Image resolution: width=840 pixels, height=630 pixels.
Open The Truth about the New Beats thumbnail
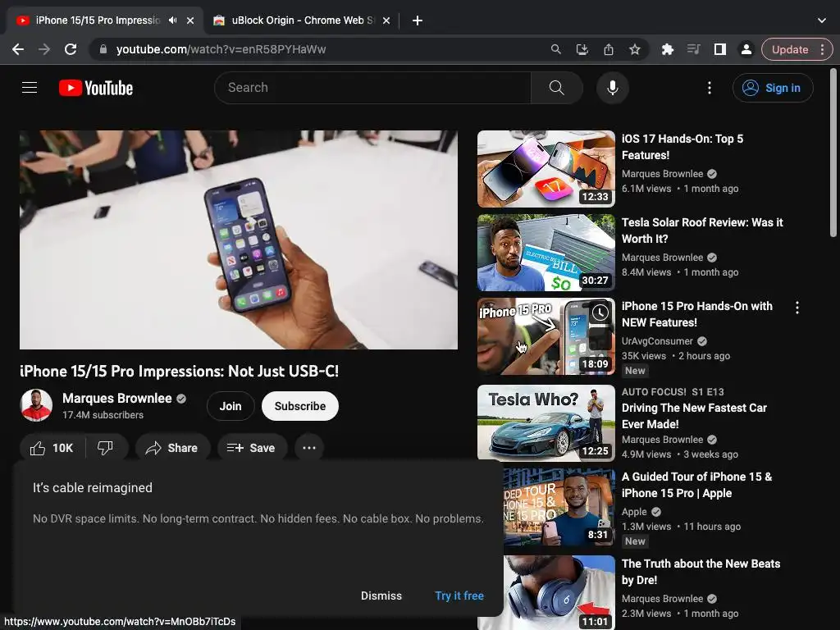559,592
